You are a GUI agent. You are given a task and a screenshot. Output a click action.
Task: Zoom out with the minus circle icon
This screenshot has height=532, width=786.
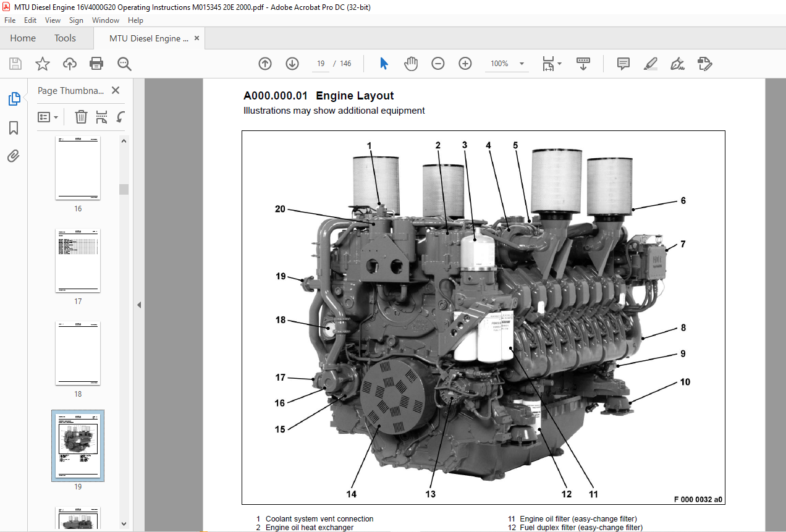[438, 64]
